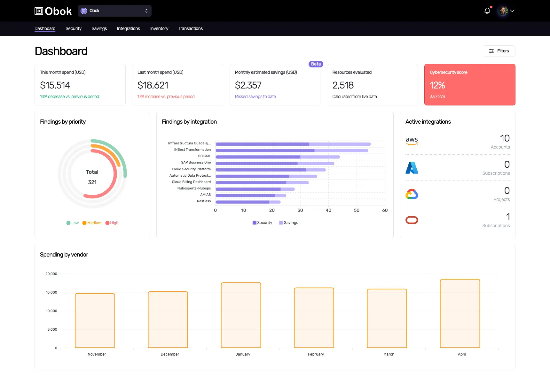550x392 pixels.
Task: Toggle the Medium priority legend
Action: tap(92, 223)
